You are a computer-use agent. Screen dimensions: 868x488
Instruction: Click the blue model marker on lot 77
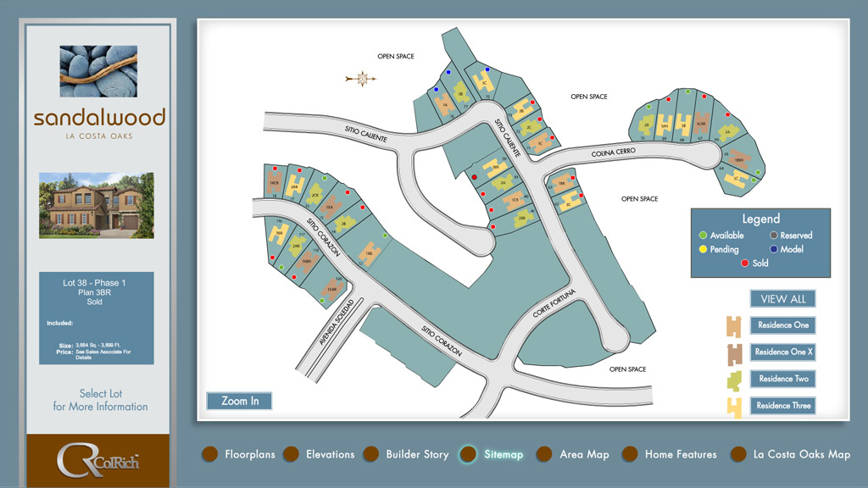(448, 73)
